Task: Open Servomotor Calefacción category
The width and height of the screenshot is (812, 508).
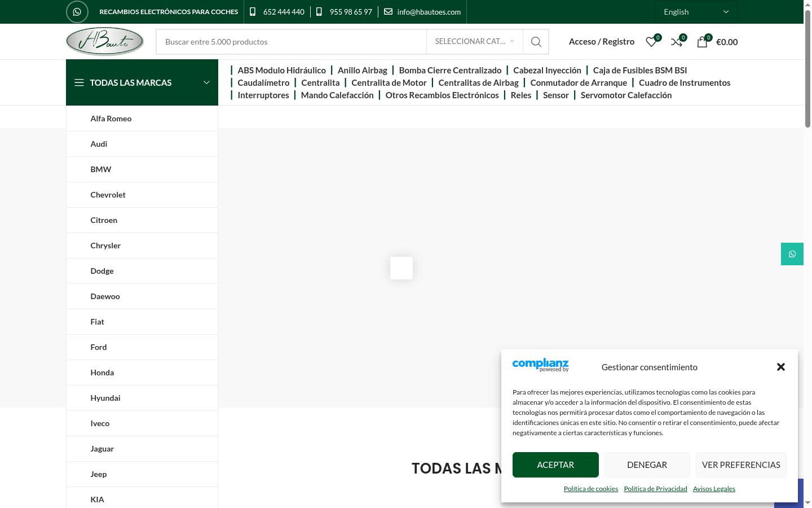Action: tap(626, 95)
